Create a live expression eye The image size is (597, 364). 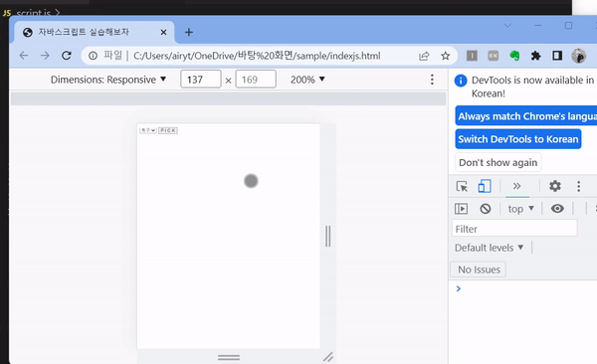point(557,209)
